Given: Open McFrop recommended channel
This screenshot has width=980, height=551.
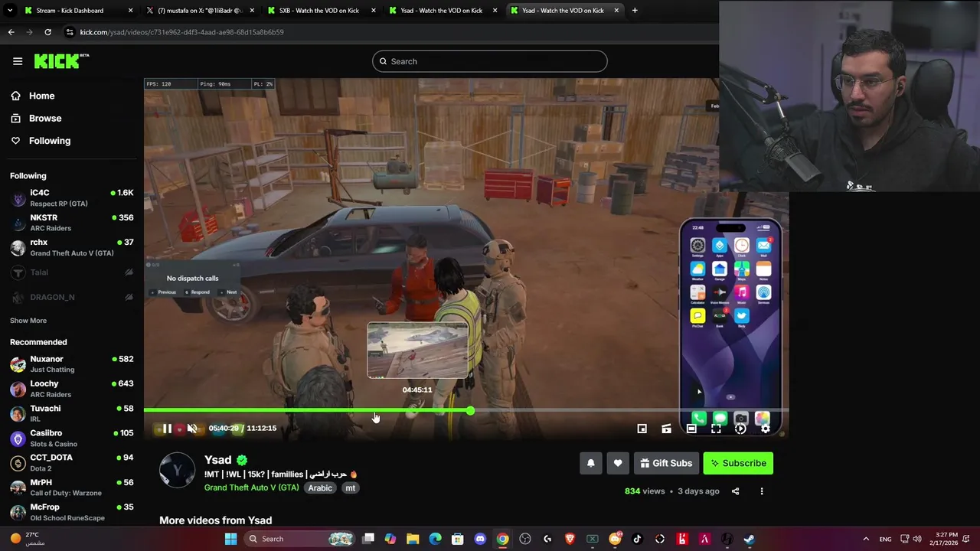Looking at the screenshot, I should [72, 512].
